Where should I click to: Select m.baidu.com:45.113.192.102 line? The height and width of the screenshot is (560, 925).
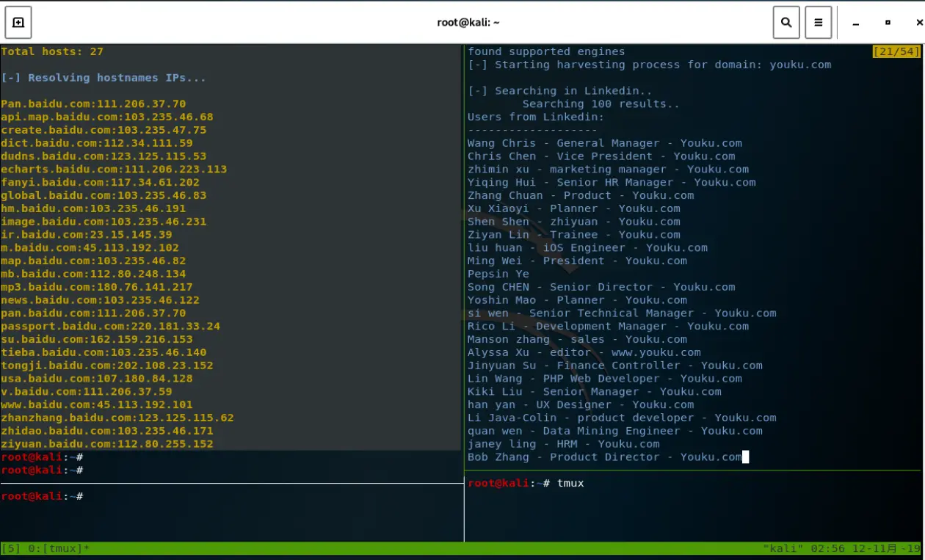pyautogui.click(x=90, y=247)
